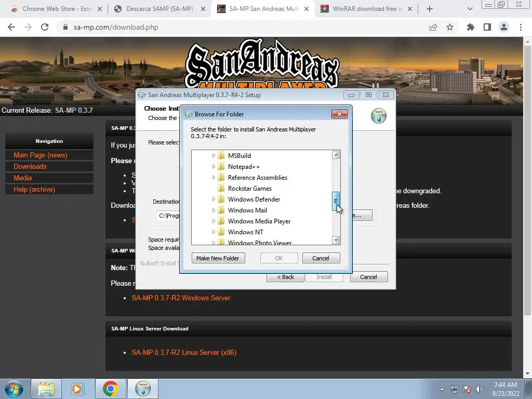The image size is (532, 399).
Task: Expand the Reference Assemblies folder
Action: click(214, 178)
